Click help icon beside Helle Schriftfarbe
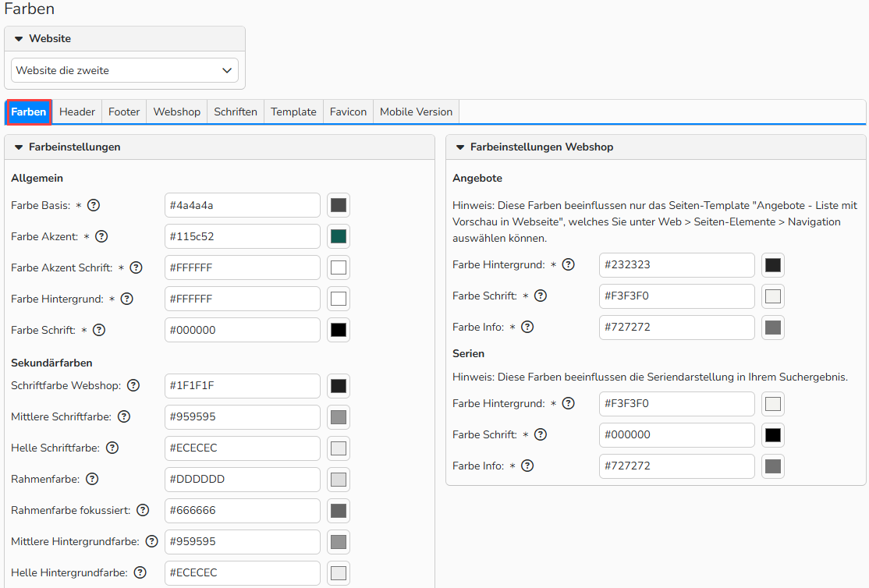This screenshot has height=588, width=869. (x=112, y=448)
